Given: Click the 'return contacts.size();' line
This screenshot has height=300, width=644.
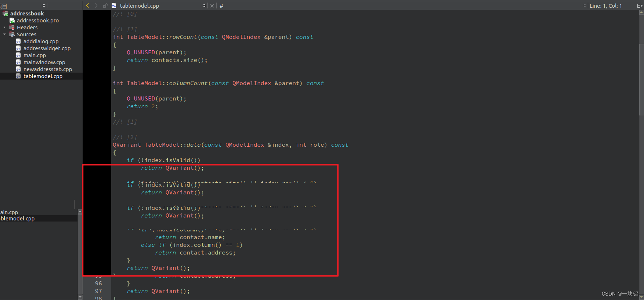Looking at the screenshot, I should coord(167,60).
